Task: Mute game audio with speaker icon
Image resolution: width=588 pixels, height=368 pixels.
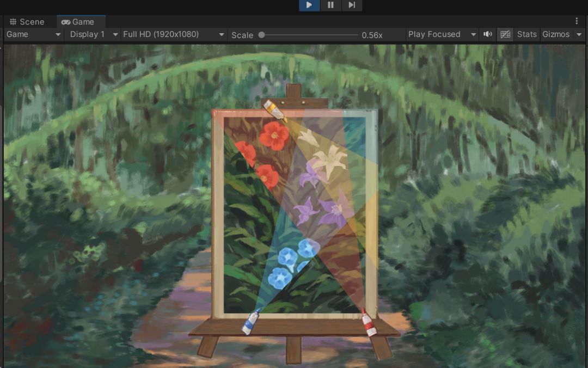Action: pyautogui.click(x=487, y=34)
